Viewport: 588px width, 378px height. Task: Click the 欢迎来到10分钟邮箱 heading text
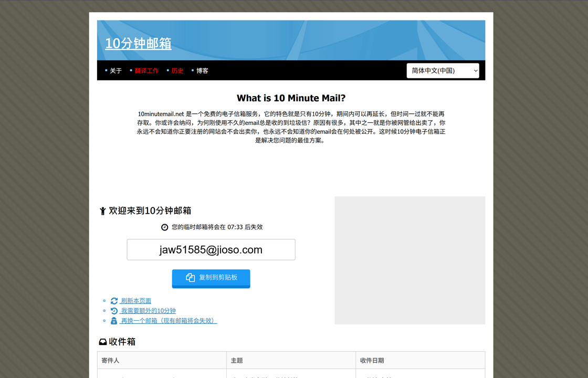(x=150, y=211)
